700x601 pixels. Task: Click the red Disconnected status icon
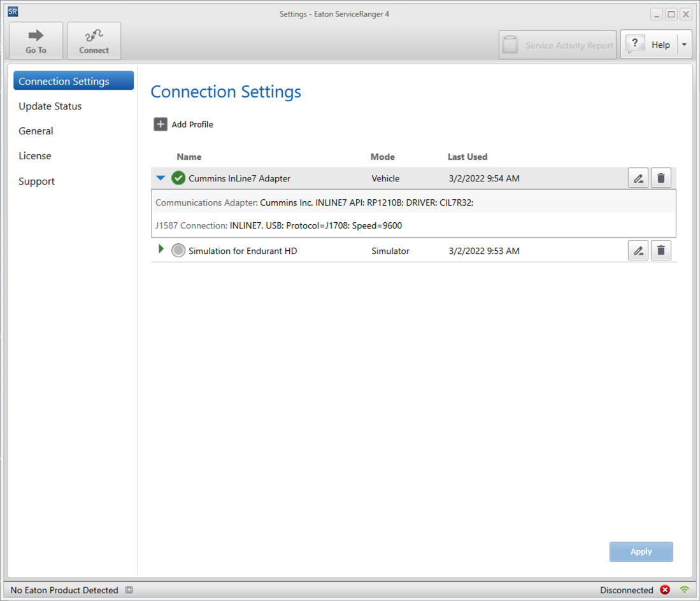coord(665,590)
